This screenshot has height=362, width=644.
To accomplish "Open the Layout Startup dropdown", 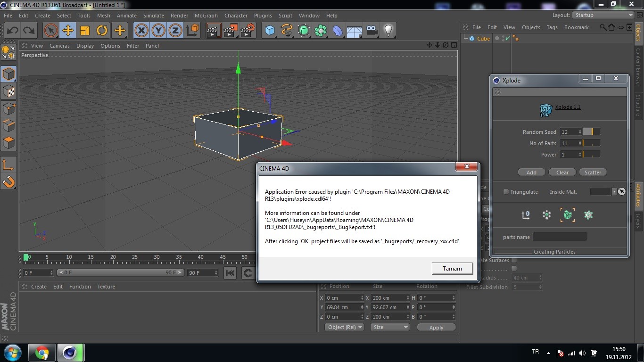I will click(x=604, y=15).
